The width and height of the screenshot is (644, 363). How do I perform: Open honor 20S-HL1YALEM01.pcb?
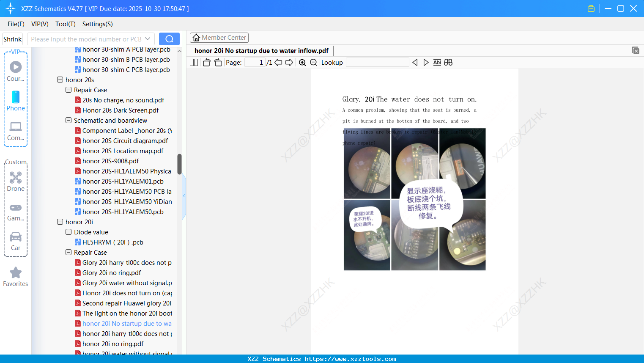[123, 181]
